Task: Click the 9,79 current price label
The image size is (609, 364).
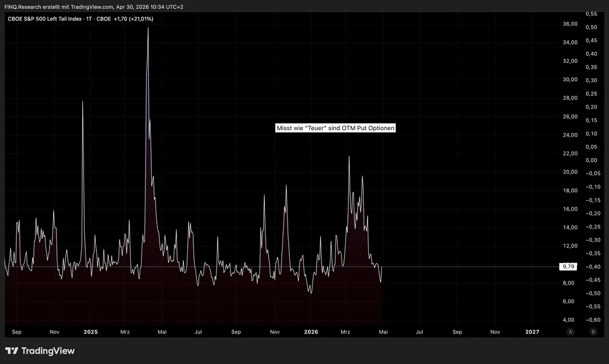Action: (567, 267)
